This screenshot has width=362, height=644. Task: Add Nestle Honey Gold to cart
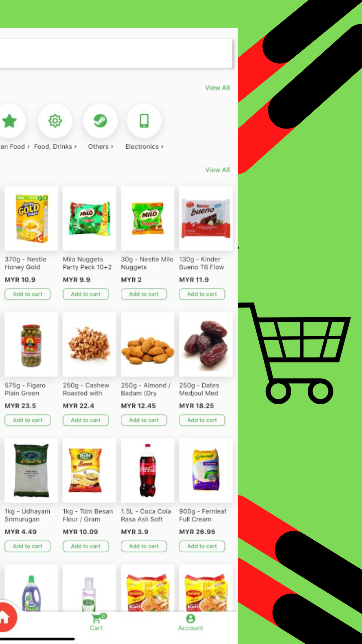[27, 294]
